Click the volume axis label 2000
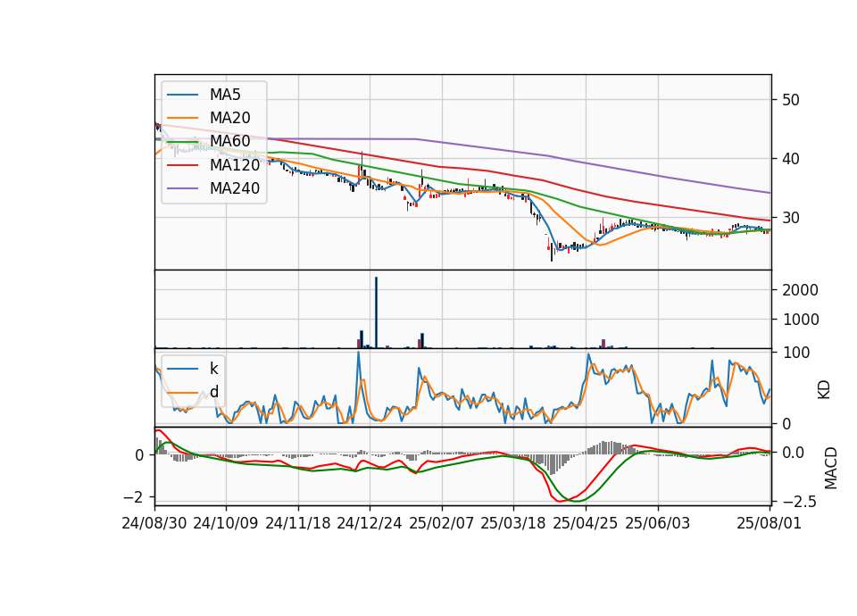 coord(800,289)
